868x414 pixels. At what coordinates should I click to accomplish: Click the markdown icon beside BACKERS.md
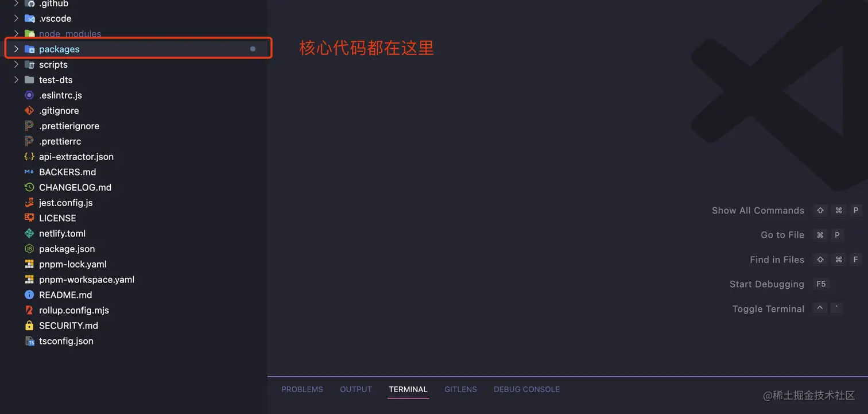[29, 172]
